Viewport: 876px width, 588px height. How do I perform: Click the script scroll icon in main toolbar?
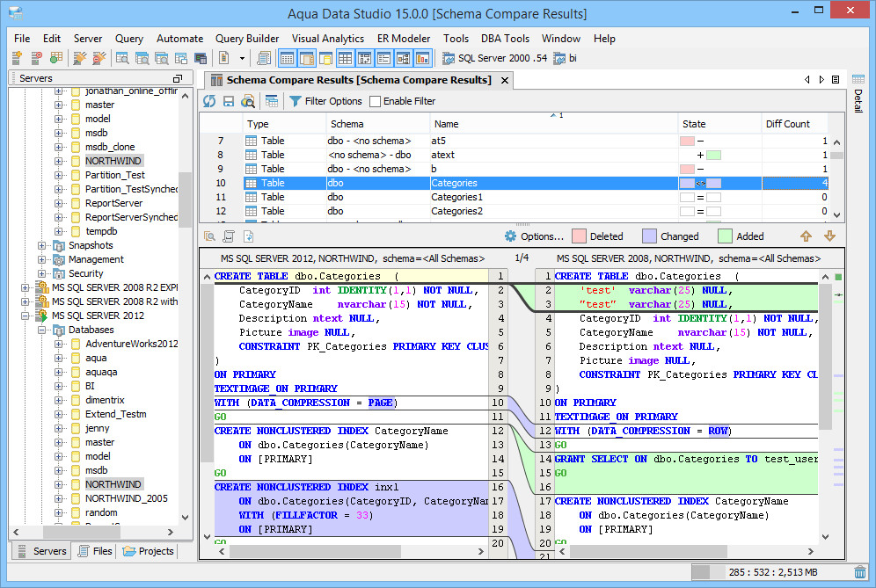[264, 57]
